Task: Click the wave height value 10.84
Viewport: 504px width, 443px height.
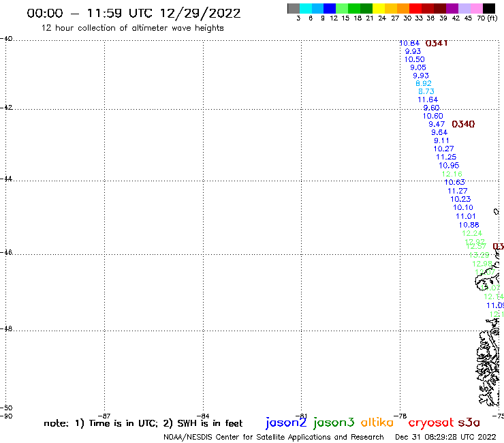Action: (409, 44)
